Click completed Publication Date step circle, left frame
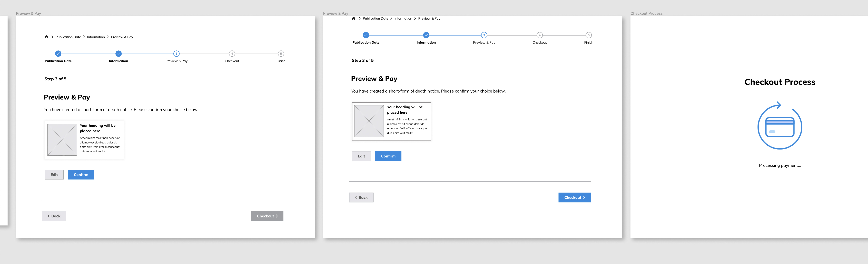This screenshot has height=264, width=868. (58, 54)
